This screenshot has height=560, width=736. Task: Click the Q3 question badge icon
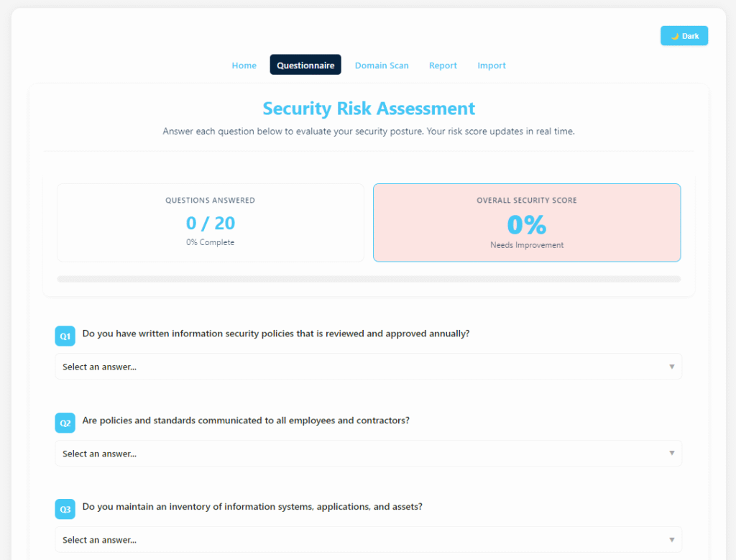[x=65, y=509]
